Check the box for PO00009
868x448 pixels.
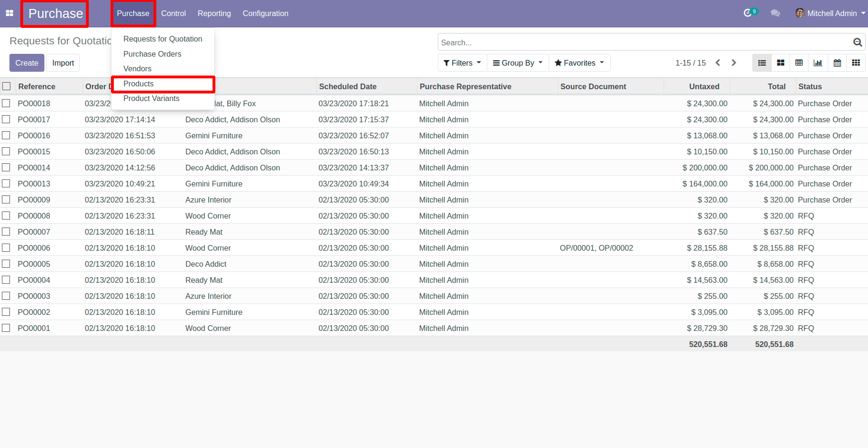click(6, 200)
